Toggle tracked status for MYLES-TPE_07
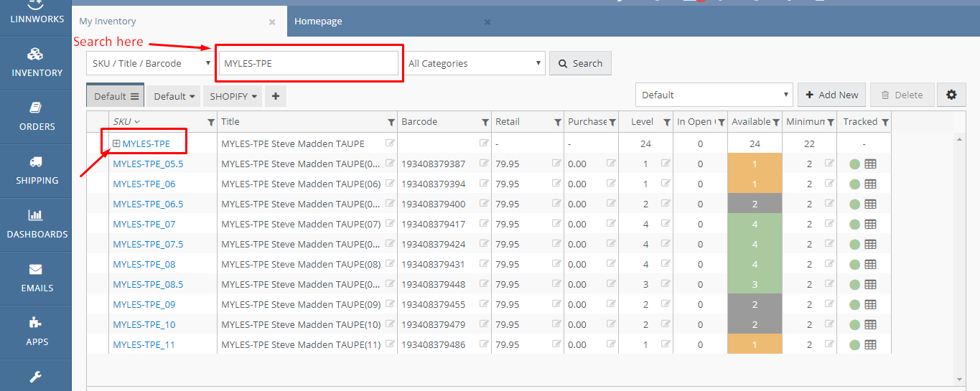980x391 pixels. 854,224
